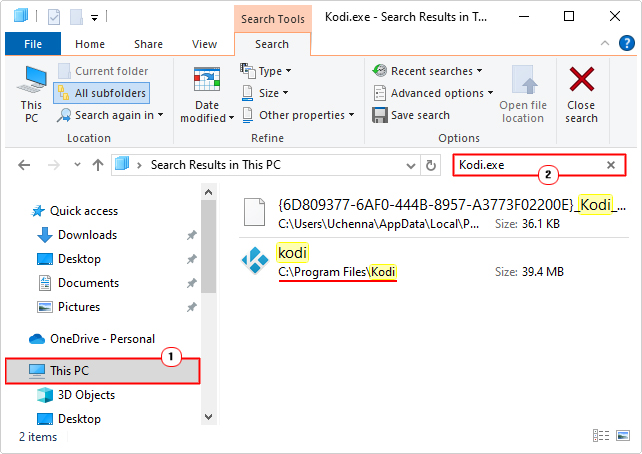Click the pin icon beside Documents

tap(192, 283)
